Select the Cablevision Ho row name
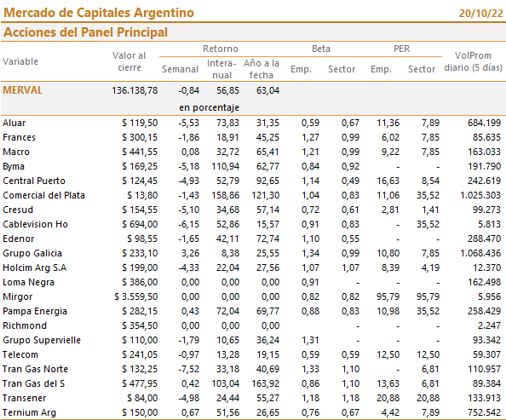The image size is (506, 420). click(x=35, y=224)
